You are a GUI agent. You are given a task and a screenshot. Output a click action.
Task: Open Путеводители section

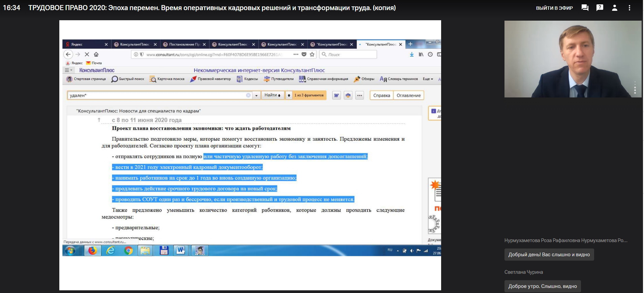(x=279, y=79)
